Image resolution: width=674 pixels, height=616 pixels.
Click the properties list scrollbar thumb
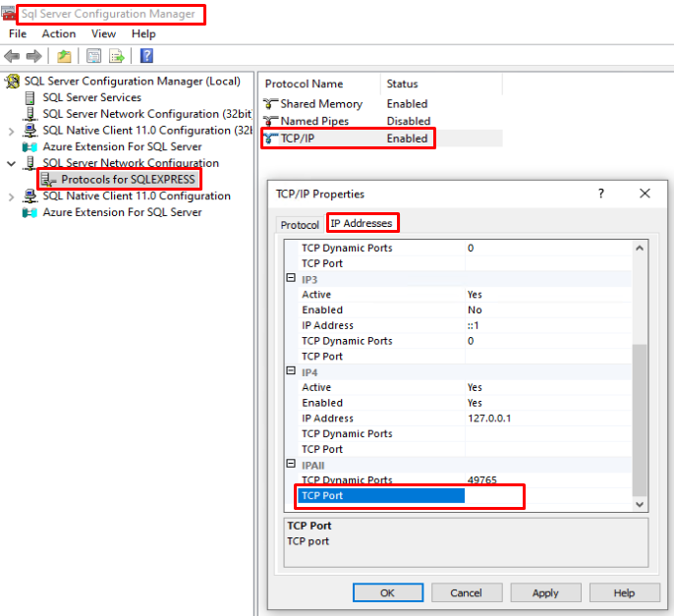pos(640,420)
